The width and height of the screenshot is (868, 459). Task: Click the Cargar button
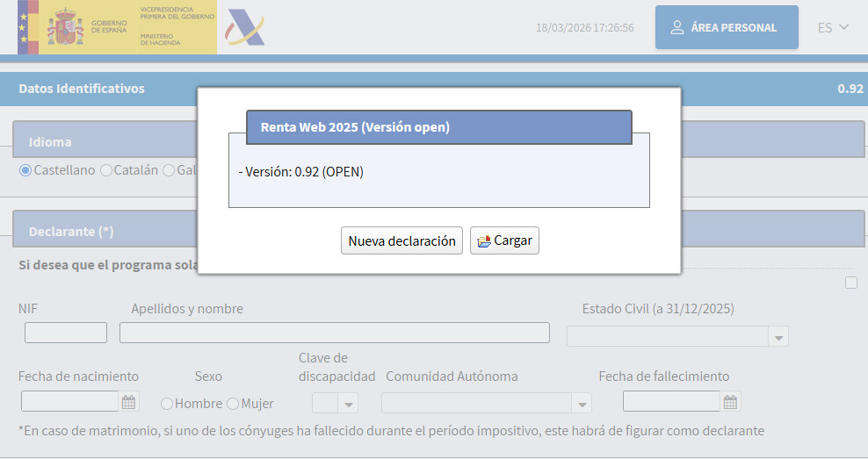(504, 240)
